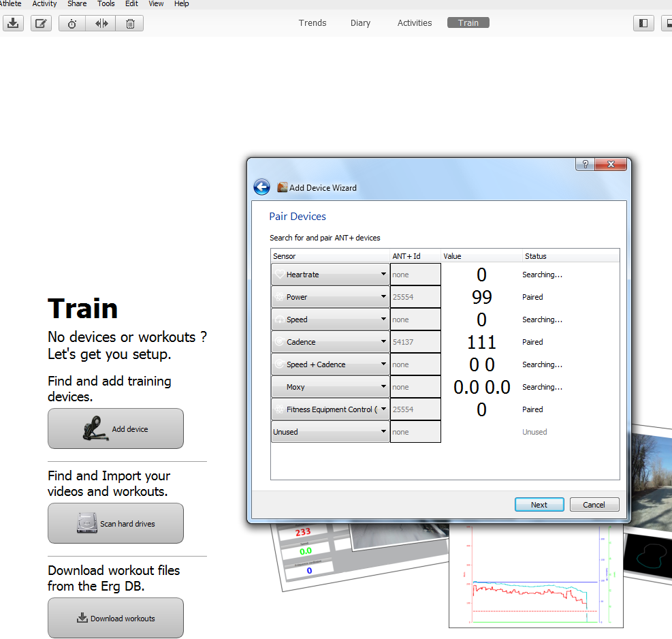Click the trash delete activity icon
This screenshot has height=639, width=672.
[x=130, y=23]
